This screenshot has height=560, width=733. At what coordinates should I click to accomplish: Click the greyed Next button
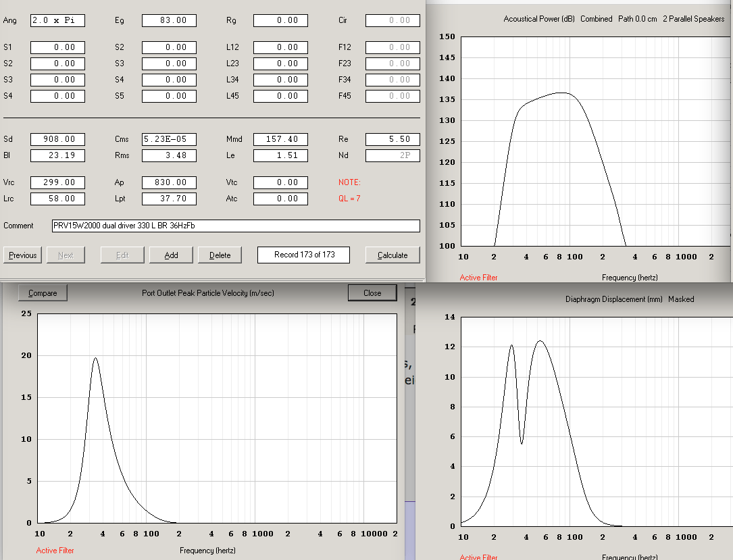click(x=66, y=255)
